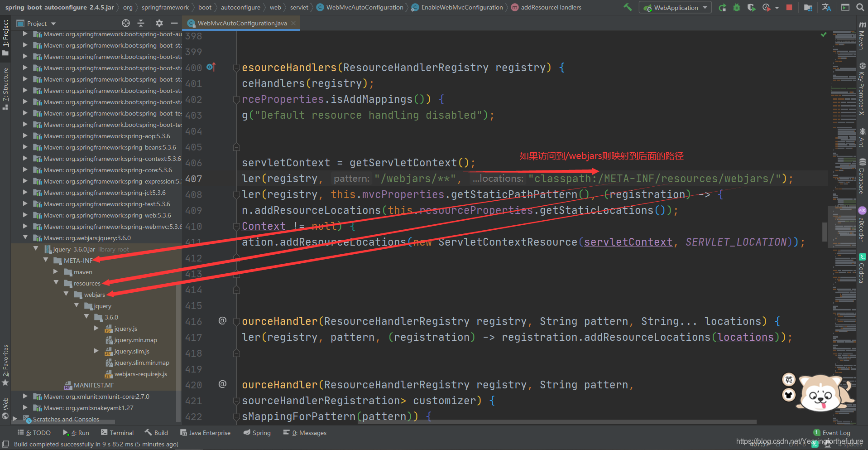
Task: Select jquery.min.map file
Action: [x=135, y=340]
